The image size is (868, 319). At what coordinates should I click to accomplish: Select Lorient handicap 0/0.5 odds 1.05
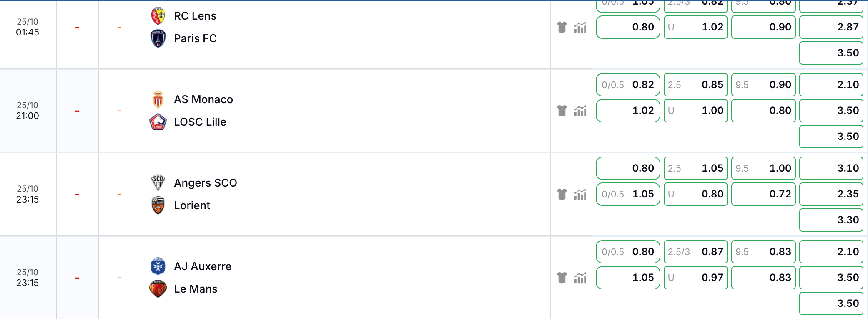tap(628, 194)
